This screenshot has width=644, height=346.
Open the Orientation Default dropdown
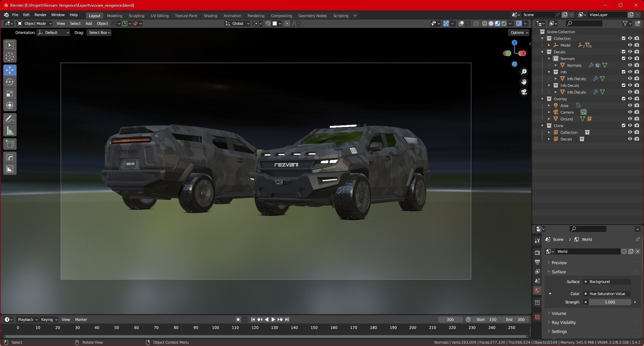pyautogui.click(x=54, y=33)
